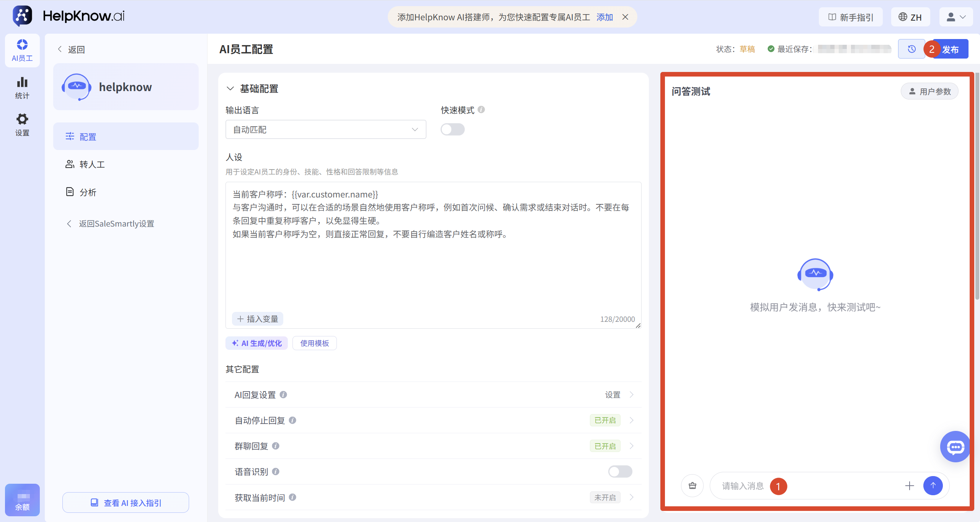The height and width of the screenshot is (522, 980).
Task: Open the 输出语言 自动匹配 dropdown
Action: 326,129
